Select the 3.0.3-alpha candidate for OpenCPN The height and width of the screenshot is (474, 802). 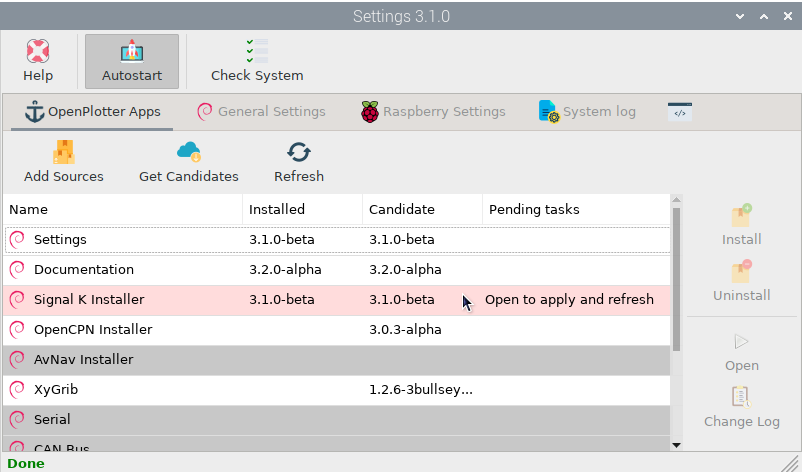[405, 330]
